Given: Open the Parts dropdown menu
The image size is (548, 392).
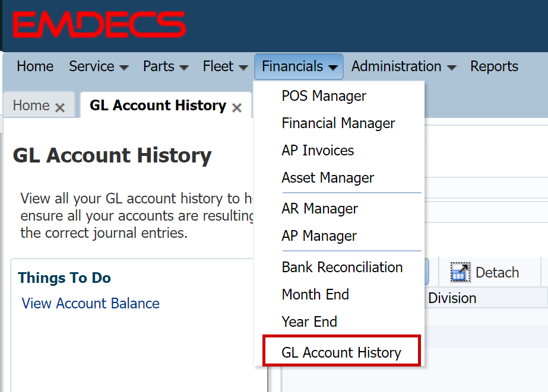Looking at the screenshot, I should pos(166,66).
